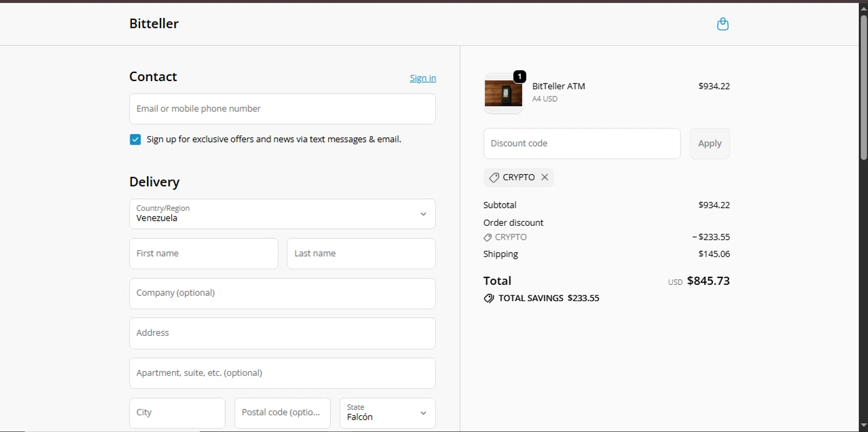Click the Total Savings tags icon
This screenshot has width=868, height=432.
coord(489,298)
